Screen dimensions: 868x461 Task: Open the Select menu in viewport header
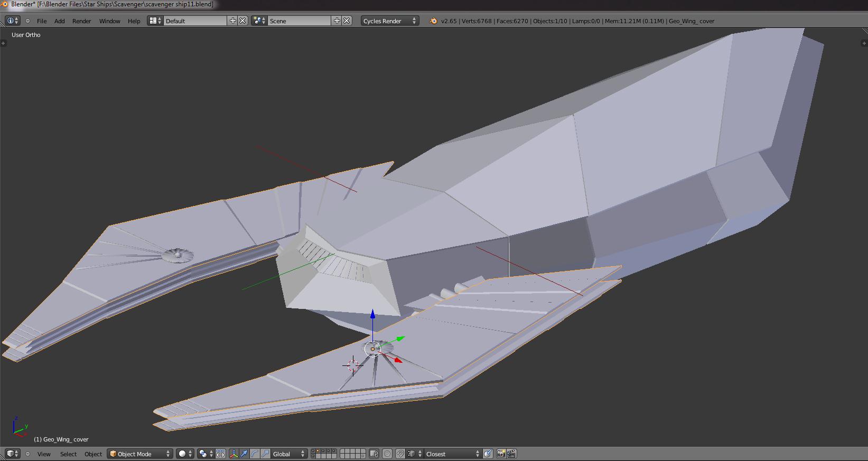coord(68,454)
